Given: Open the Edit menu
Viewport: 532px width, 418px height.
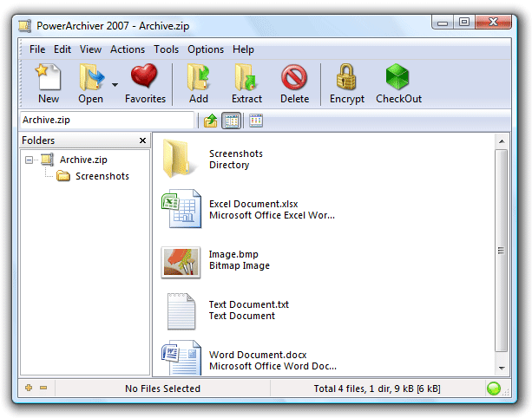Looking at the screenshot, I should (x=62, y=49).
